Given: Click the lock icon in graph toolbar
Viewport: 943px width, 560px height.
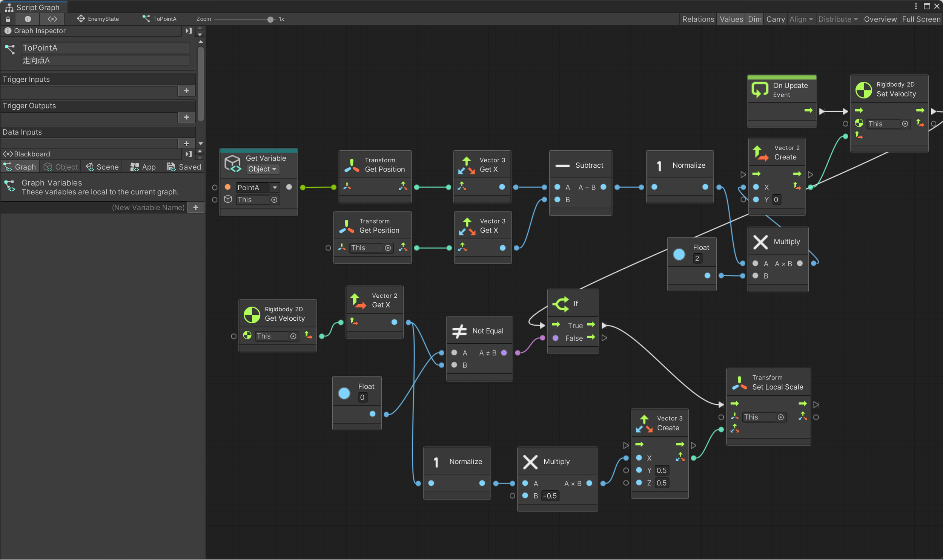Looking at the screenshot, I should (8, 19).
